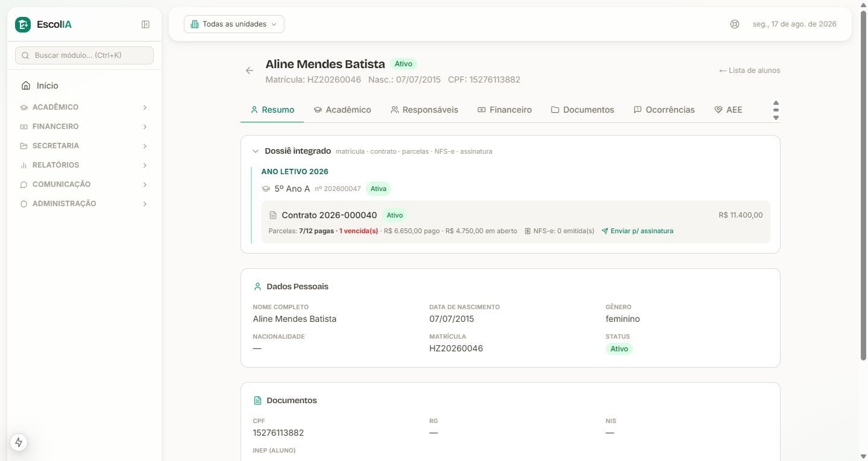
Task: Click the paper plane icon for assinatura
Action: click(x=605, y=231)
